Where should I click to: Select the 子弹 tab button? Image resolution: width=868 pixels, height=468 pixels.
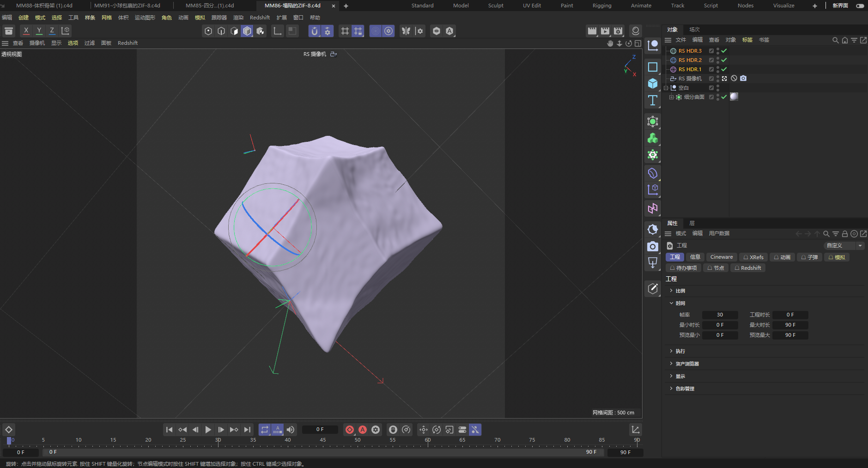[x=809, y=257]
